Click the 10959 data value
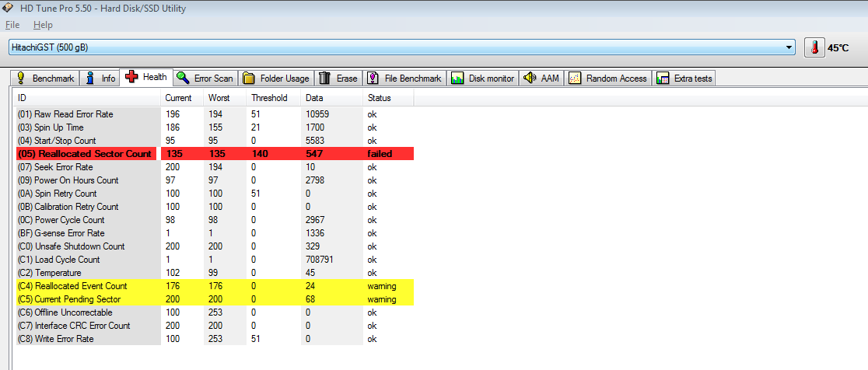868x370 pixels. point(317,114)
